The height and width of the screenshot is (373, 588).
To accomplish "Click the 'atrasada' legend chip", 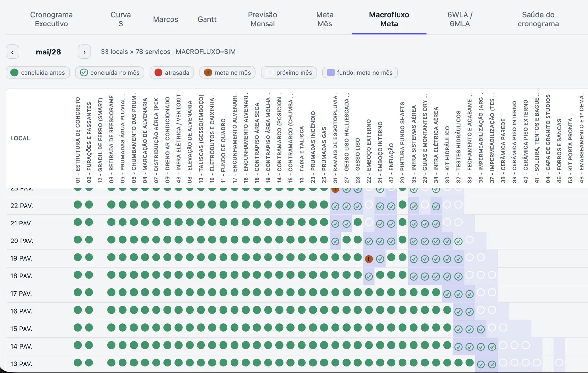I will pyautogui.click(x=172, y=73).
